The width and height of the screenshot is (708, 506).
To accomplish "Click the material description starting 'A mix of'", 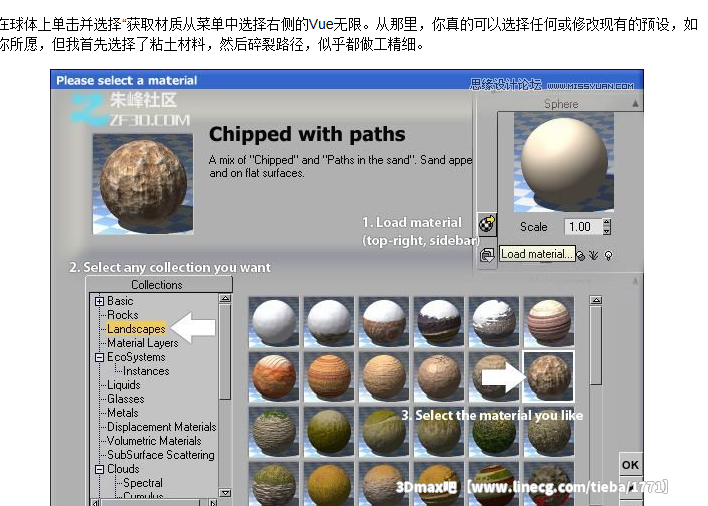I will 340,166.
